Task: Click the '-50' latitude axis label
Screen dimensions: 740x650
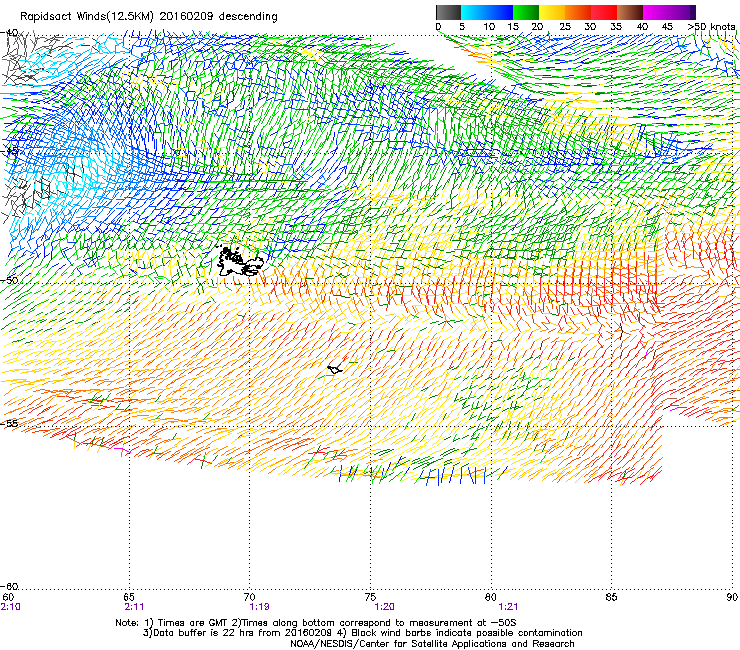Action: click(9, 280)
